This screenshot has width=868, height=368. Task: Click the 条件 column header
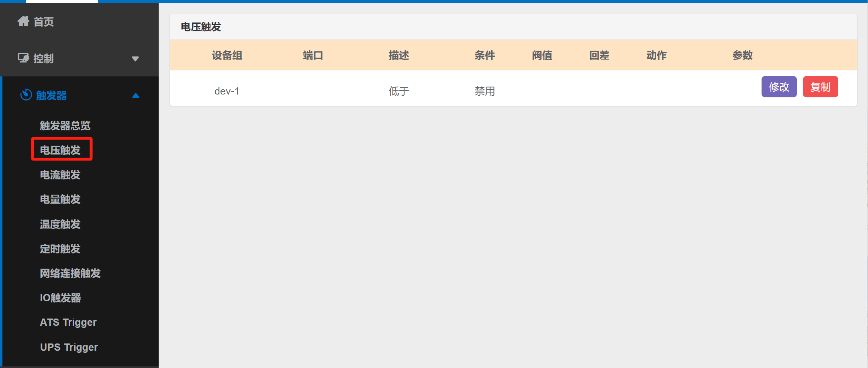click(485, 55)
